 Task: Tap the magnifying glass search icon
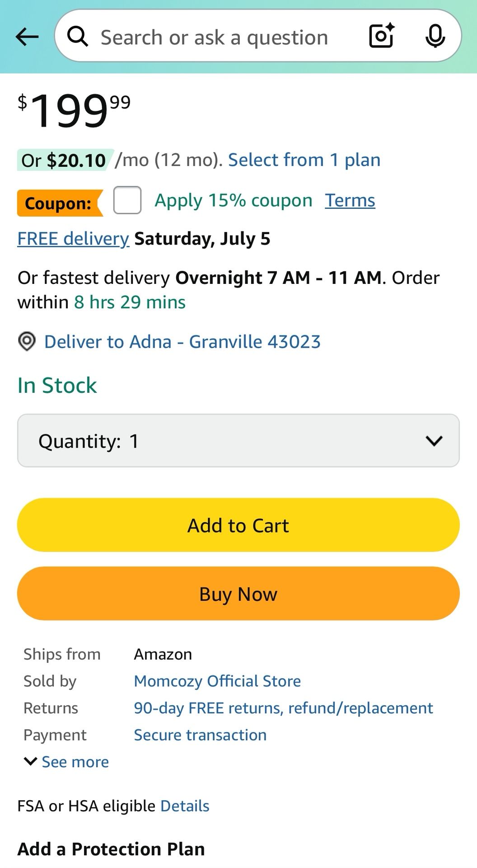pyautogui.click(x=78, y=36)
